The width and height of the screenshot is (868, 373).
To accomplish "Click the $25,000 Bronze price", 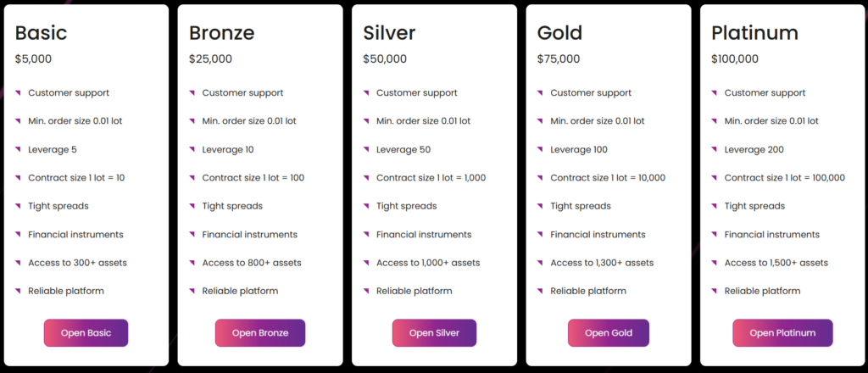I will 210,59.
